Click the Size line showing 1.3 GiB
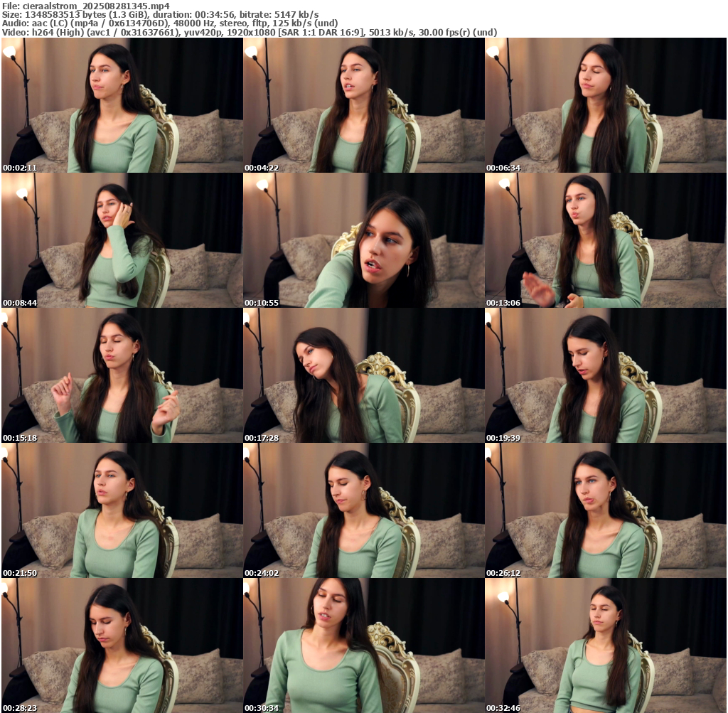Screen dimensions: 728x713 click(x=160, y=15)
